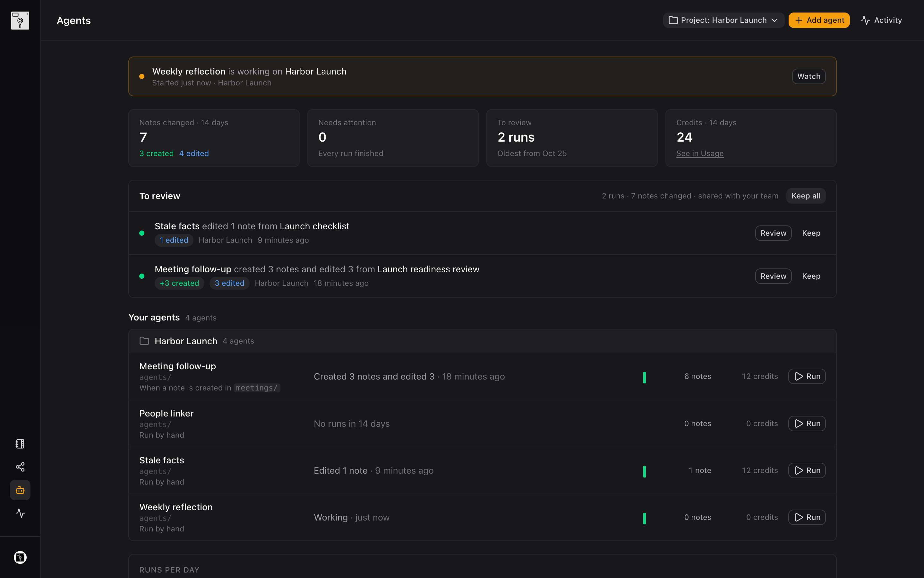Open the Meeting follow-up agent name
The width and height of the screenshot is (924, 578).
pos(177,366)
